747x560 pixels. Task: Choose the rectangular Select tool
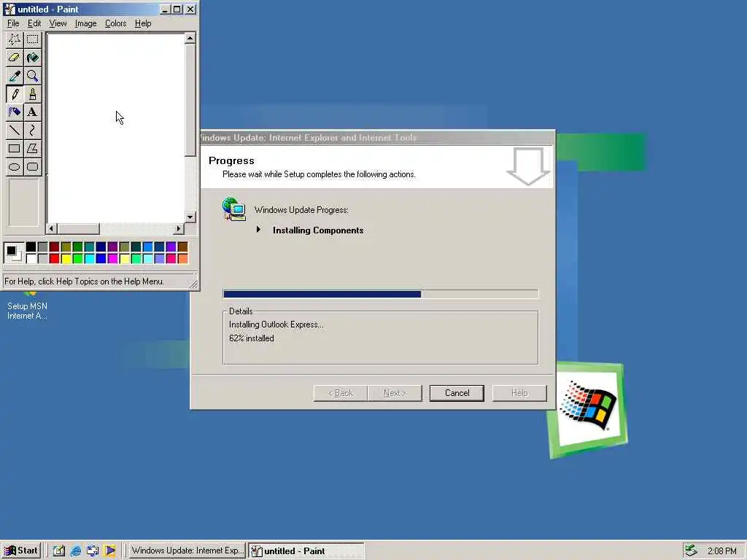(x=32, y=39)
